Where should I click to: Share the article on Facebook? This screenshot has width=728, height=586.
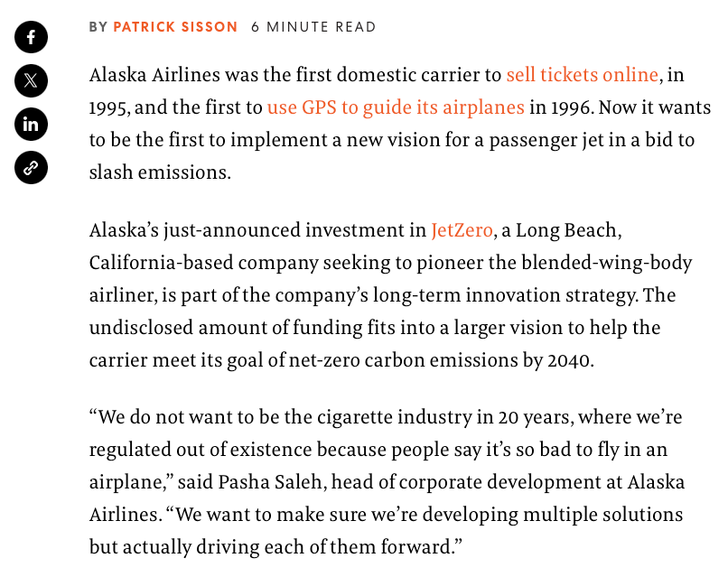pyautogui.click(x=31, y=37)
